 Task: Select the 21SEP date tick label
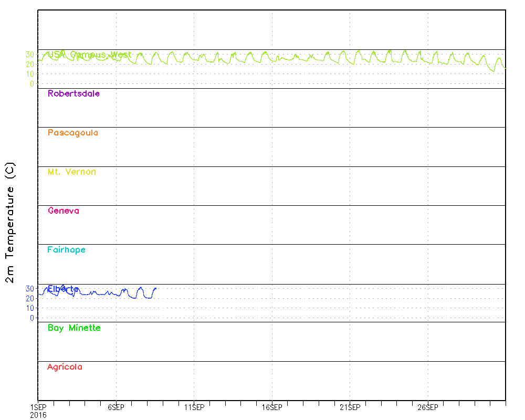coord(350,407)
